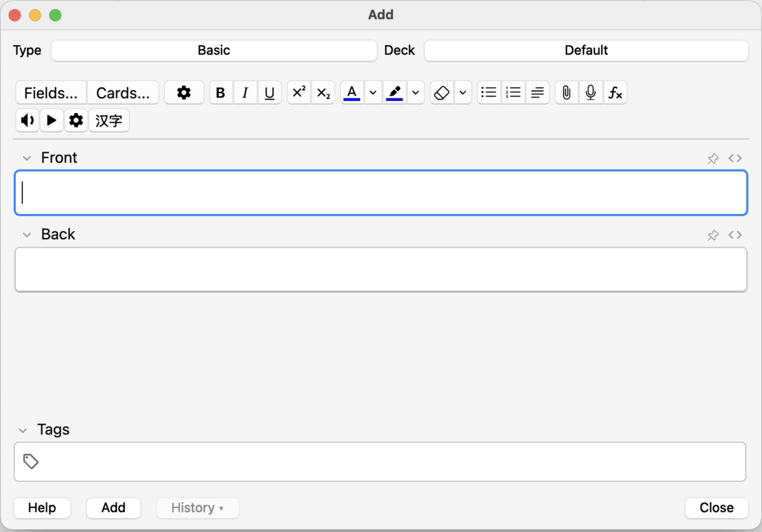Open editor options gear next to Cards

point(184,93)
